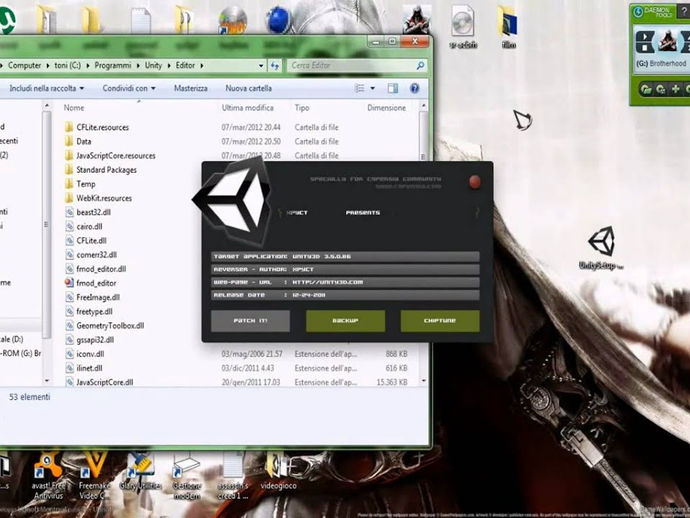Click Nuova cartella in the toolbar

coord(249,88)
